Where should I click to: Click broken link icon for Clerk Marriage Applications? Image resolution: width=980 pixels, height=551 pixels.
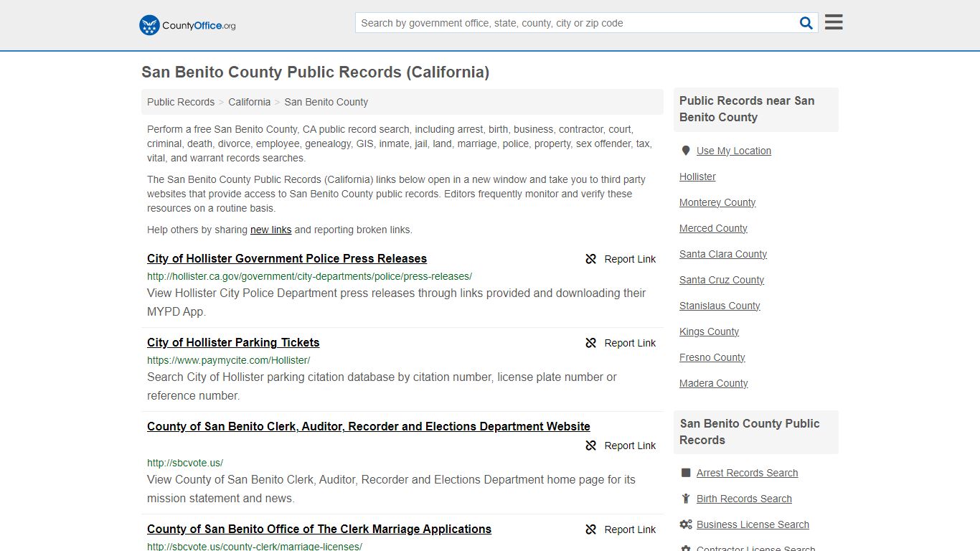click(591, 529)
